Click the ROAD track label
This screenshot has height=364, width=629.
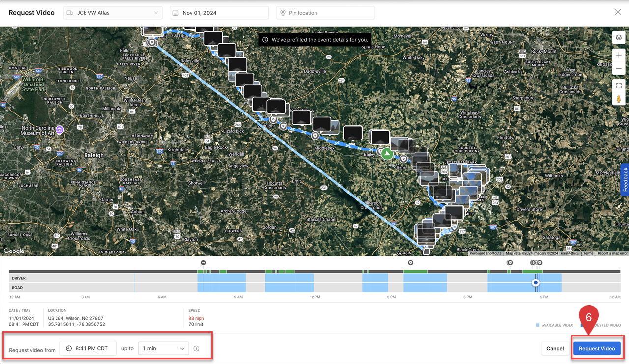[17, 288]
